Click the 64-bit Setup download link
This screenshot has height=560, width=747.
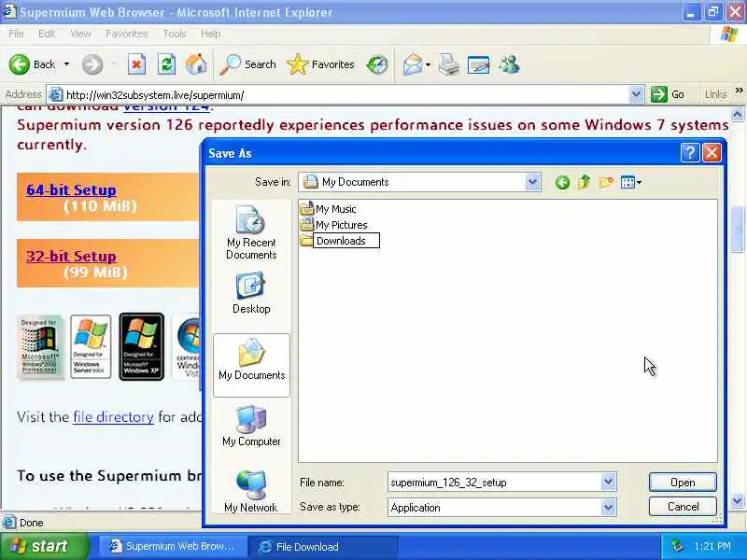tap(72, 189)
